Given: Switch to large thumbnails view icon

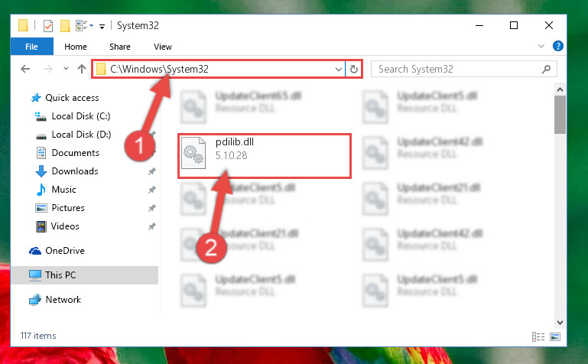Looking at the screenshot, I should coord(555,336).
